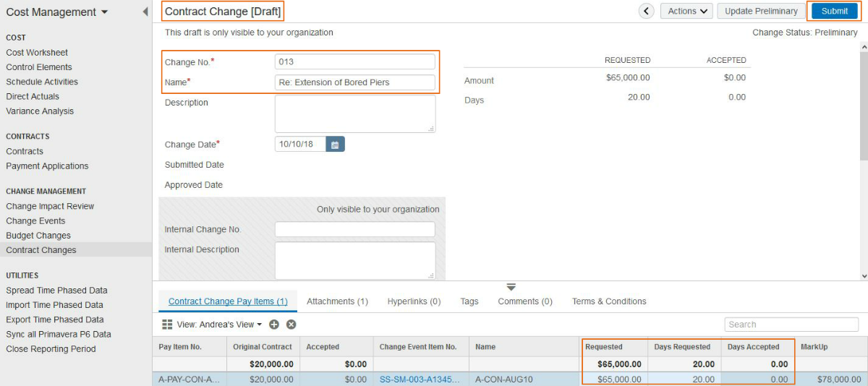Sort by Accepted column header
This screenshot has width=868, height=386.
coord(336,347)
